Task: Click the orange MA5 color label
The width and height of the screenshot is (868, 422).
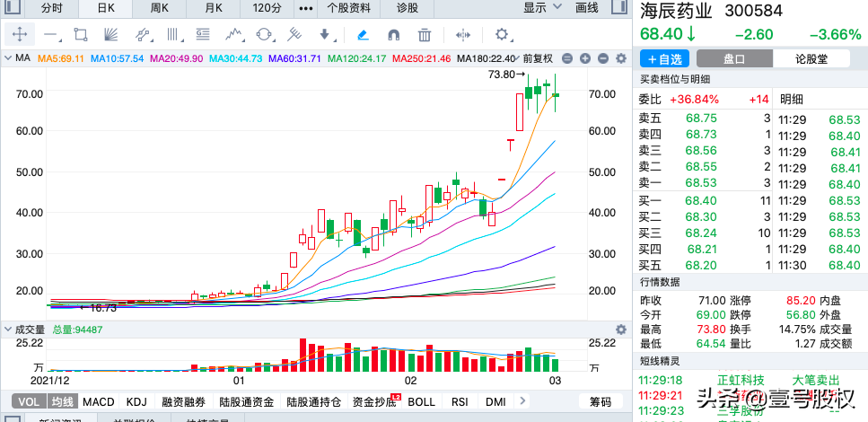Action: click(x=59, y=58)
